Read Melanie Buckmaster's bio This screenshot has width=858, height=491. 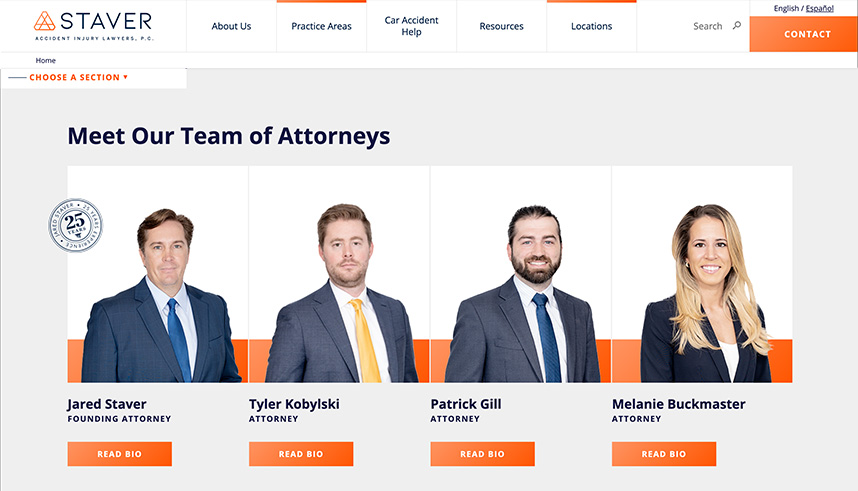pos(664,454)
